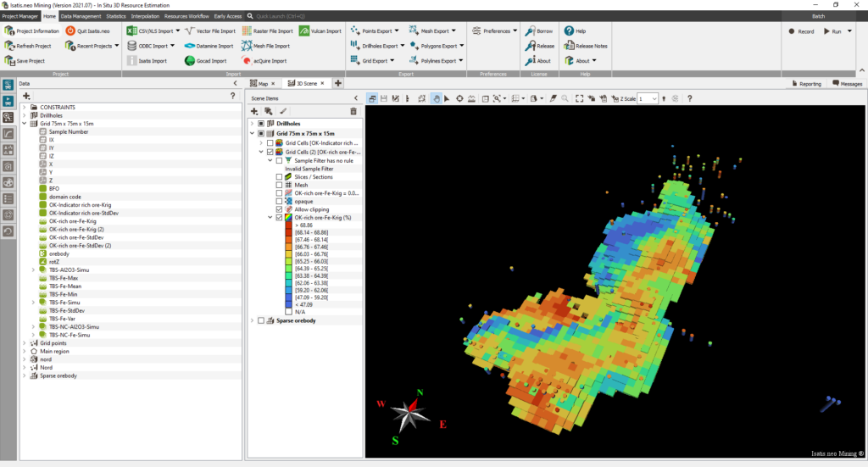The width and height of the screenshot is (868, 467).
Task: Add a new scene item with plus icon
Action: point(254,111)
